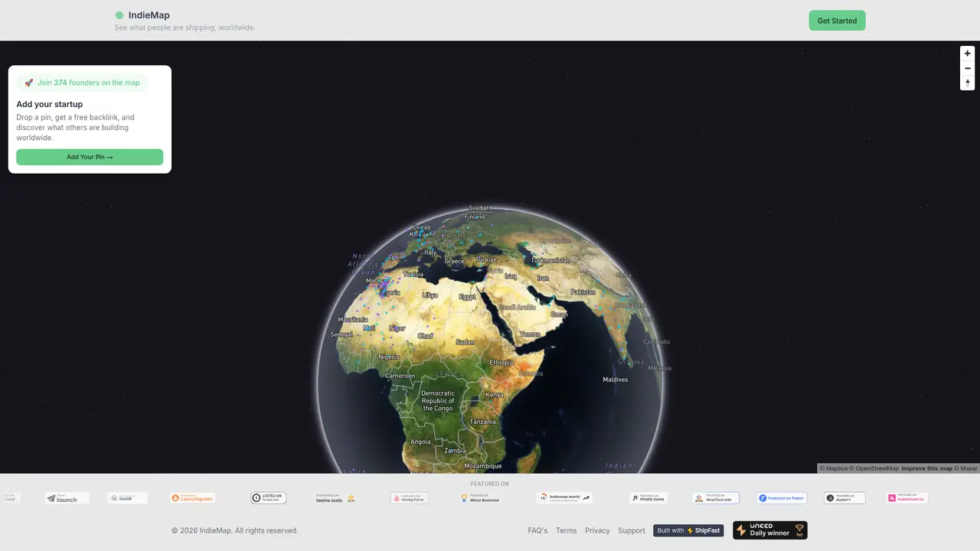This screenshot has width=980, height=551.
Task: Click the Cameroon map label
Action: [400, 376]
